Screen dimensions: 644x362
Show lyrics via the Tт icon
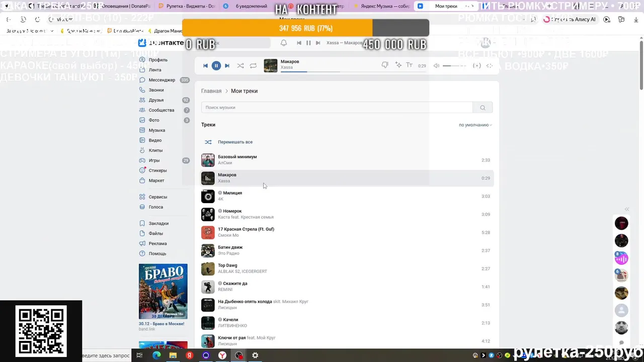pyautogui.click(x=409, y=65)
